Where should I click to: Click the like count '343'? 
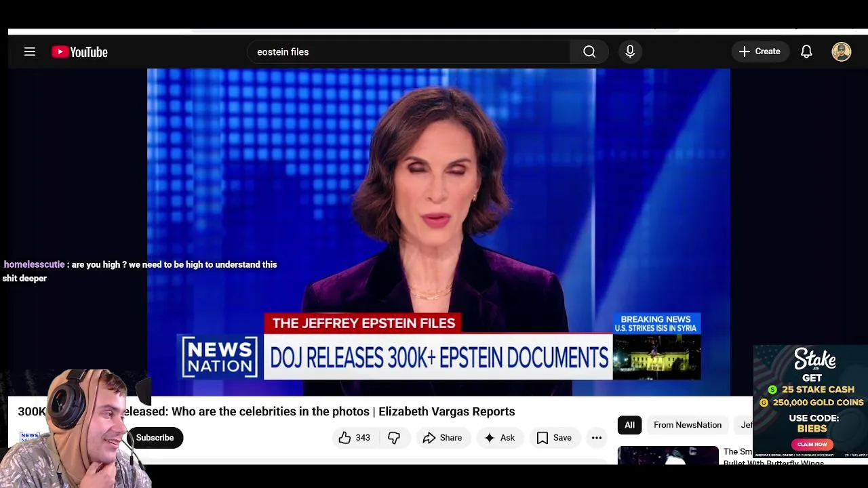363,438
